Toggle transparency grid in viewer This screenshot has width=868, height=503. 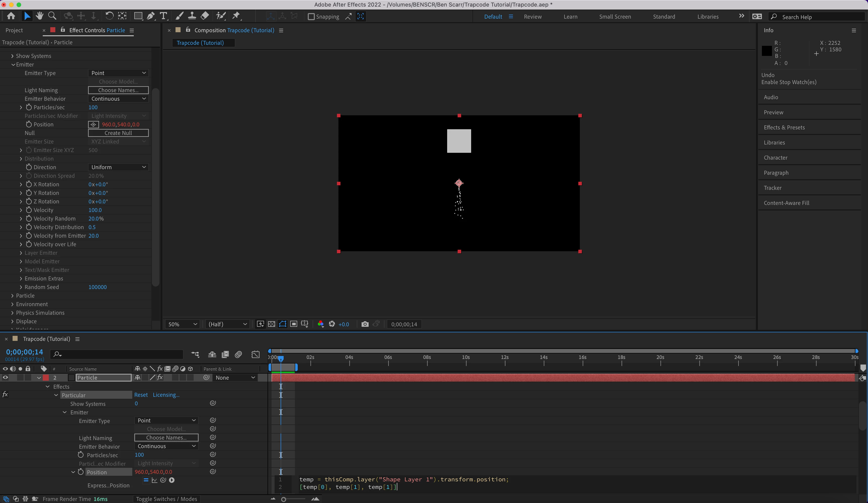(x=271, y=324)
